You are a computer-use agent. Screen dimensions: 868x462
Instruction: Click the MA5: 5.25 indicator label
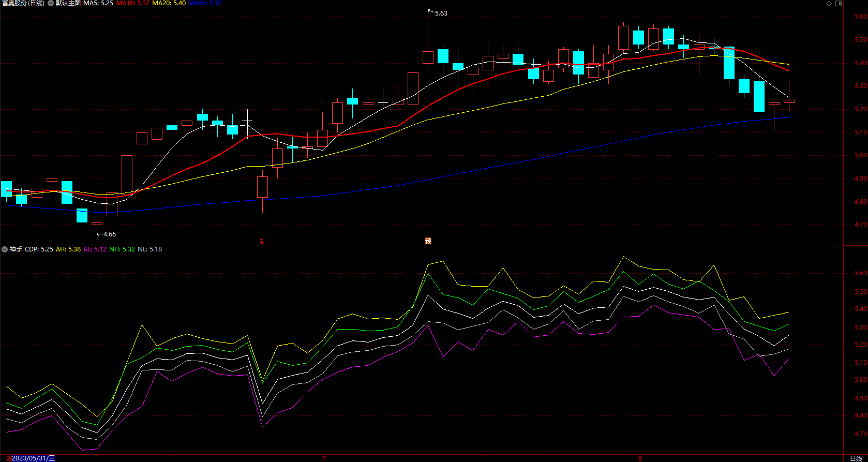point(98,3)
